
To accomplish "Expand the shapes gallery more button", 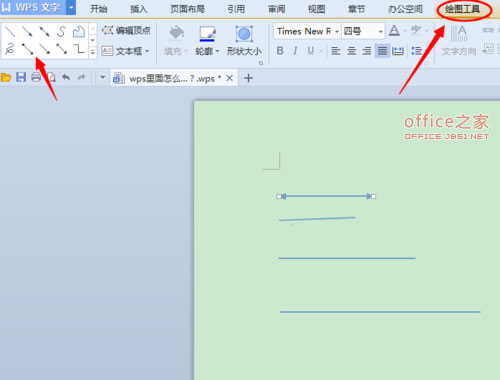I will click(x=93, y=52).
